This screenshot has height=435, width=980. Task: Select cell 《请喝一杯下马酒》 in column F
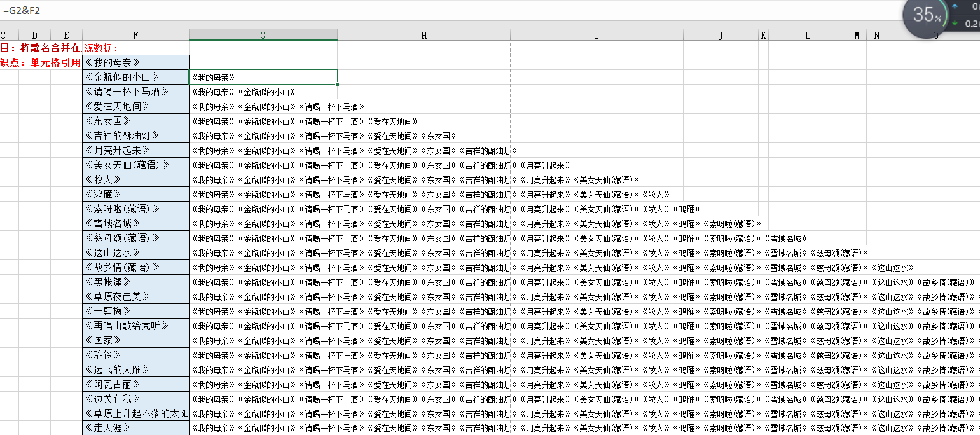[135, 92]
